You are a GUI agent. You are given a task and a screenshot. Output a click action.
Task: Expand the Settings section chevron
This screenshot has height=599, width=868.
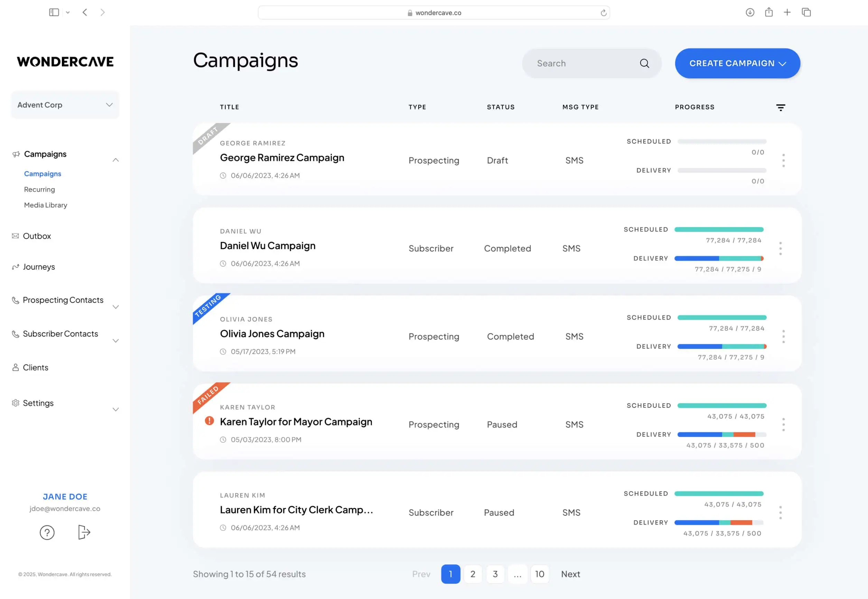[x=115, y=409]
